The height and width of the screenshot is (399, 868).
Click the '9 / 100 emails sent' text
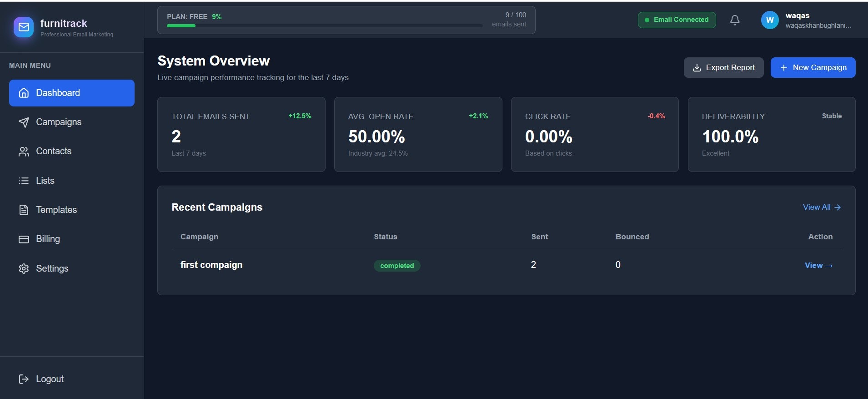(509, 20)
